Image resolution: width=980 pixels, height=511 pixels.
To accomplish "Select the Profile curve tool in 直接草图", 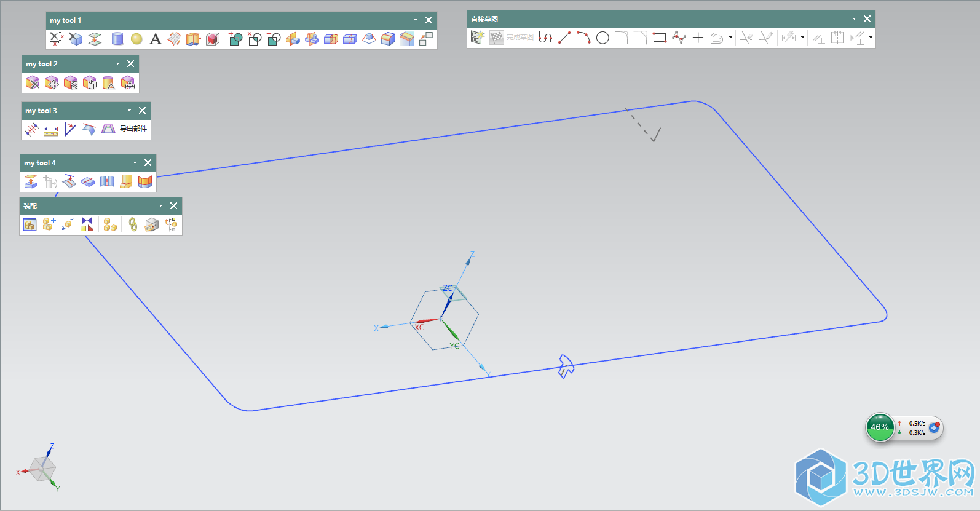I will (x=545, y=38).
